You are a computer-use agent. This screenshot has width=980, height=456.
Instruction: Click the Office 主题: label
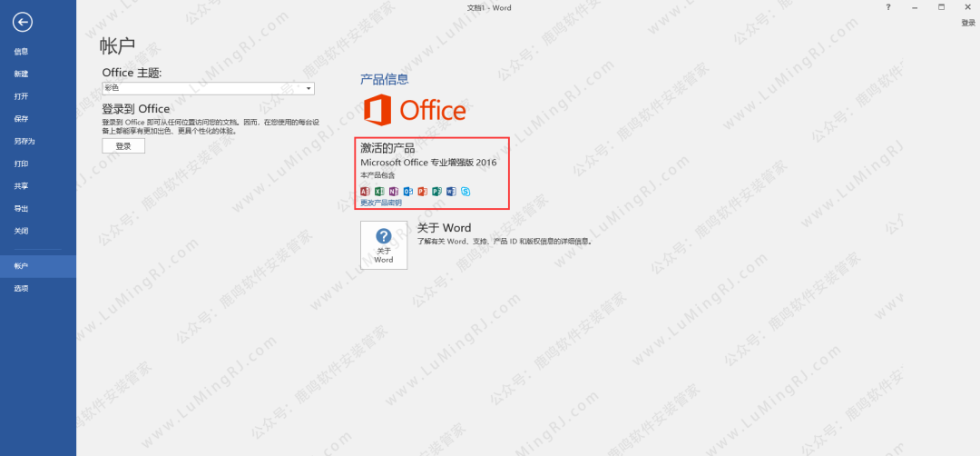[132, 73]
